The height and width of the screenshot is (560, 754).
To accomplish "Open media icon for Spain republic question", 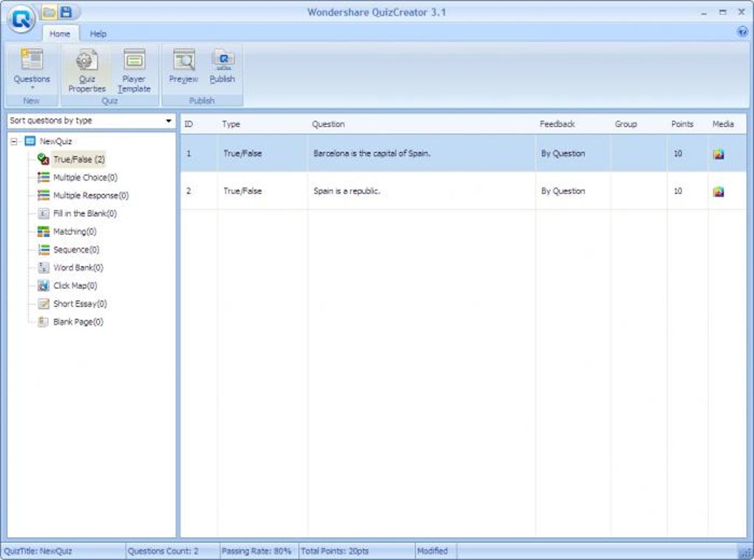I will click(x=719, y=191).
